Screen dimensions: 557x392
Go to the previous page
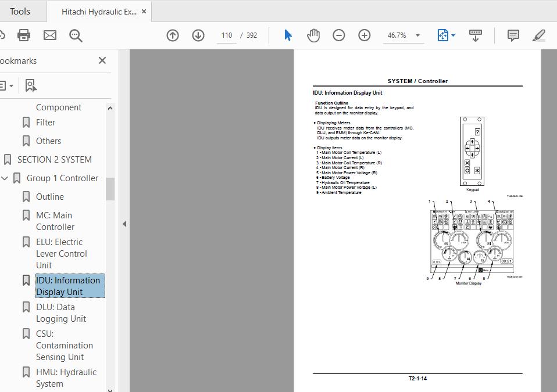point(172,35)
